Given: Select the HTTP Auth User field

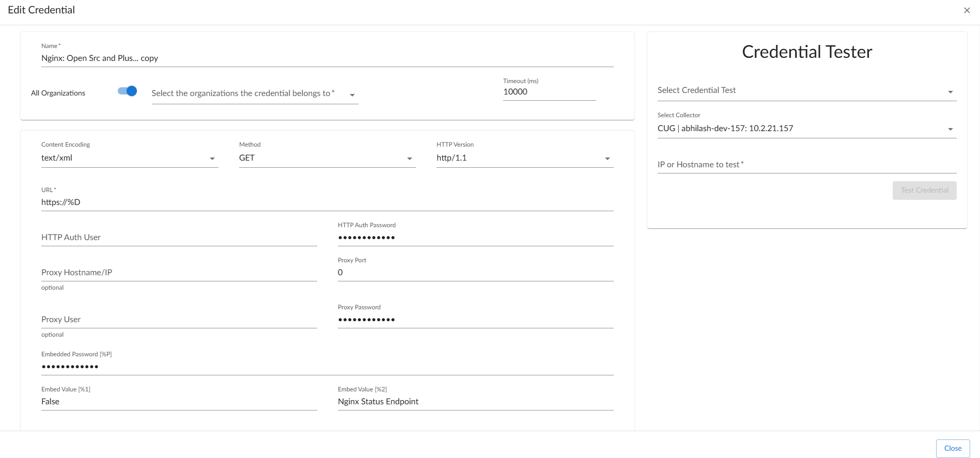Looking at the screenshot, I should click(179, 238).
